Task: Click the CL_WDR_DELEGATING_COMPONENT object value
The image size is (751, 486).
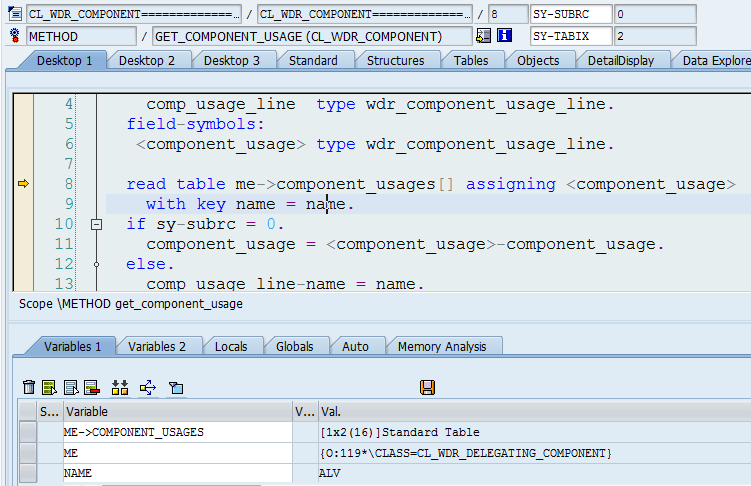Action: [x=466, y=453]
